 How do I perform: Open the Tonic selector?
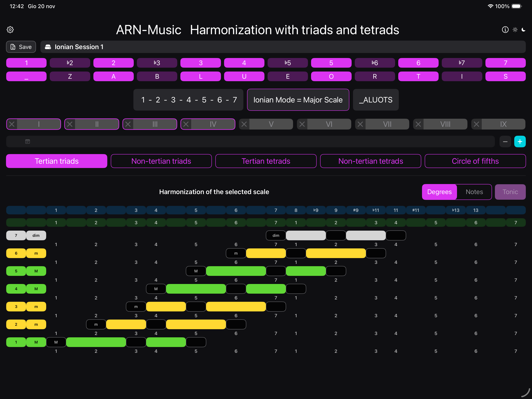tap(510, 192)
